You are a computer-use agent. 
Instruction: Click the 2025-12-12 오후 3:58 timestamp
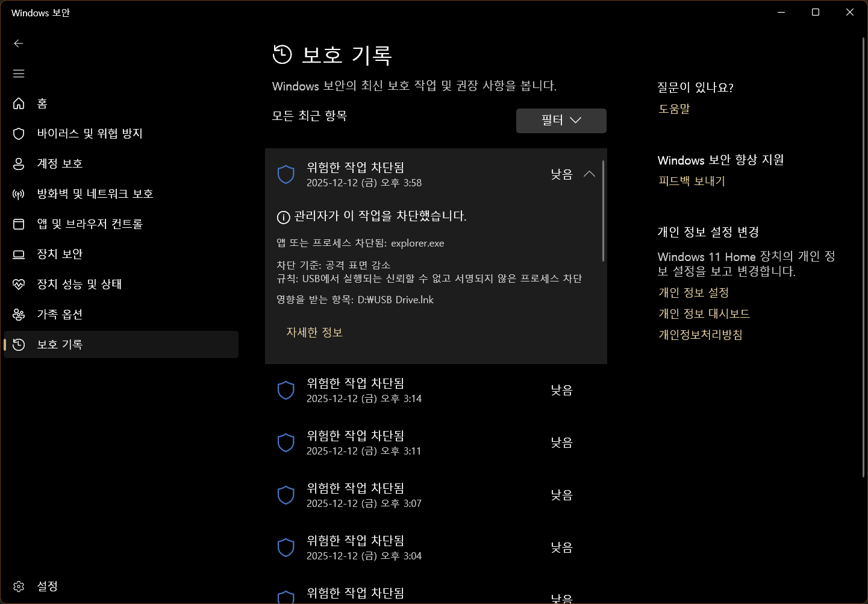point(364,183)
